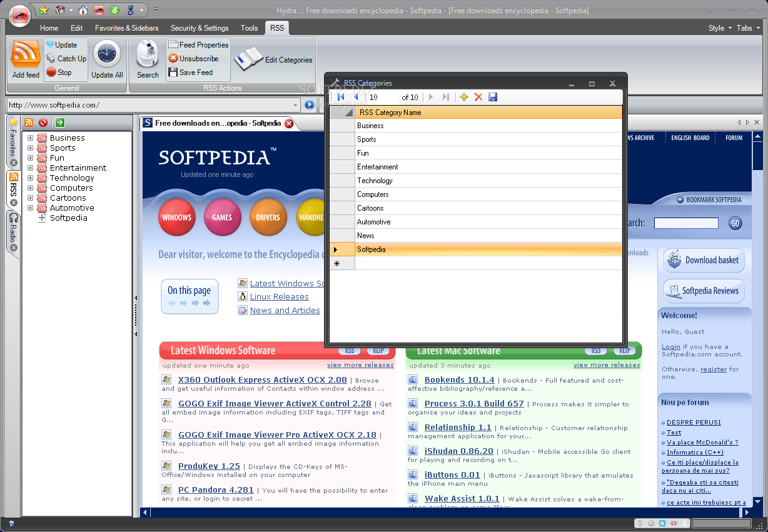Click the RSS Category Name column header
Screen dimensions: 768x532
tap(488, 113)
